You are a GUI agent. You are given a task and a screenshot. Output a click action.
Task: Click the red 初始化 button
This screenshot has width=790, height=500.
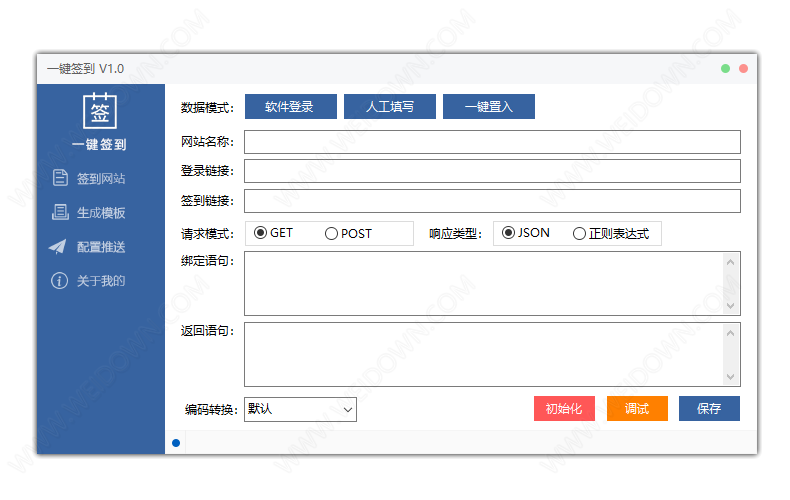click(564, 408)
